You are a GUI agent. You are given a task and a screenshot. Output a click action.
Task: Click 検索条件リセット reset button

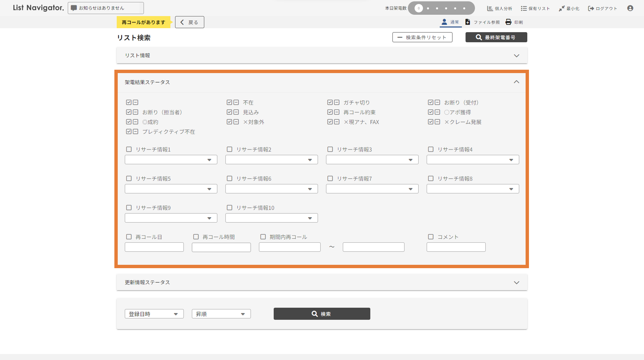coord(422,38)
